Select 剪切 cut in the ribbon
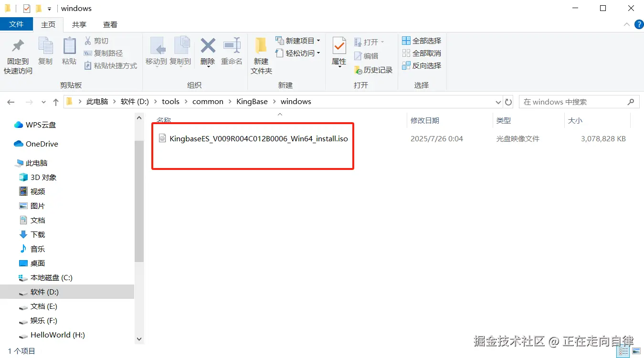The image size is (644, 358). pos(96,41)
